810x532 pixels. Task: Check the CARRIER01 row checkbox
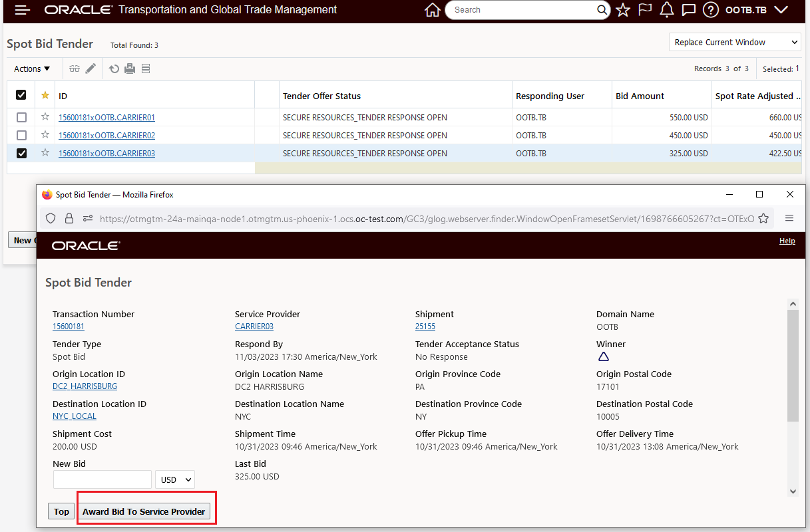tap(21, 117)
